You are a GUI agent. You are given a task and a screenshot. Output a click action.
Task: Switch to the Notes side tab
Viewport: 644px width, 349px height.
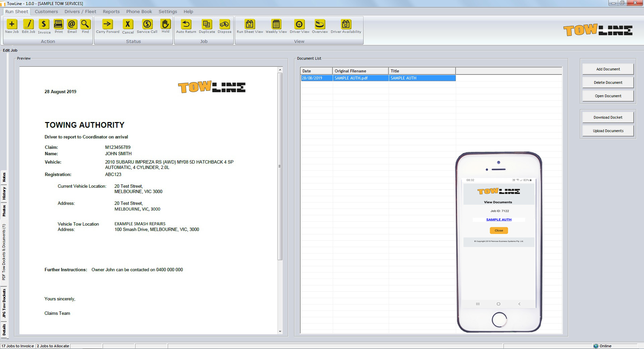click(4, 177)
